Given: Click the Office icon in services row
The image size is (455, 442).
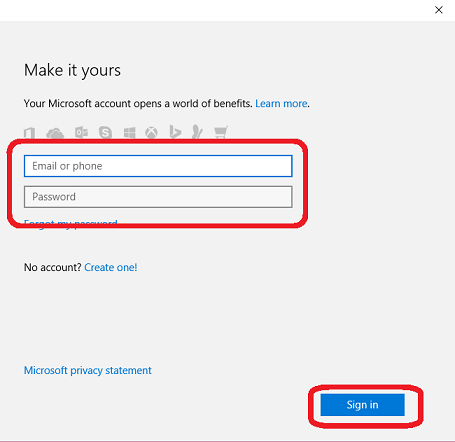Looking at the screenshot, I should (x=29, y=133).
